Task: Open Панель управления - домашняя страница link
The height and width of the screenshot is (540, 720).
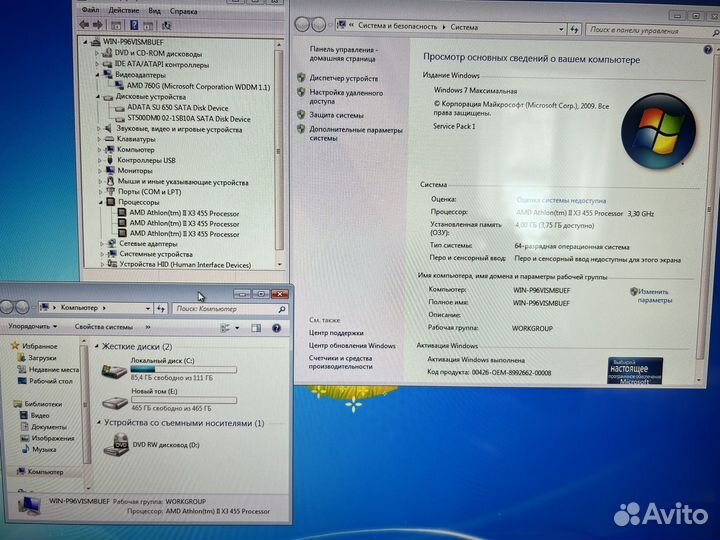Action: click(343, 54)
